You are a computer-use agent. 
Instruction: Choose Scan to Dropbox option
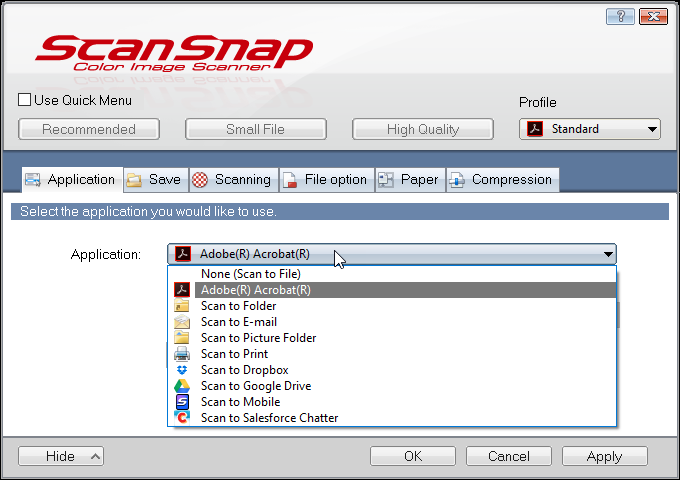click(x=392, y=370)
